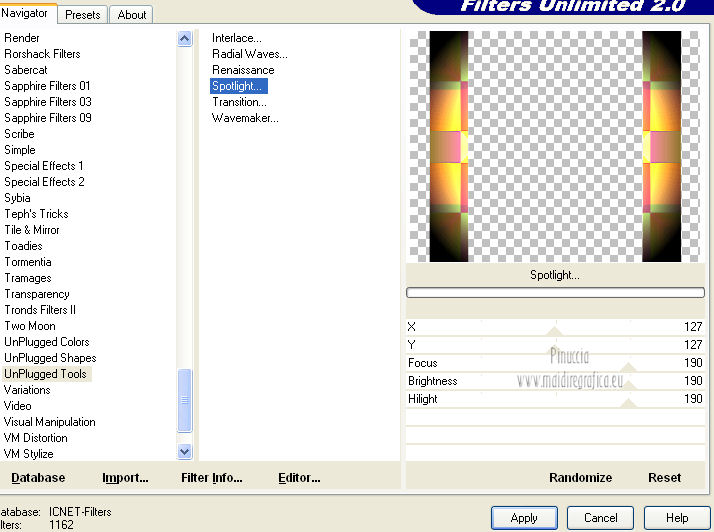Click Randomize to shuffle parameters

[x=581, y=477]
